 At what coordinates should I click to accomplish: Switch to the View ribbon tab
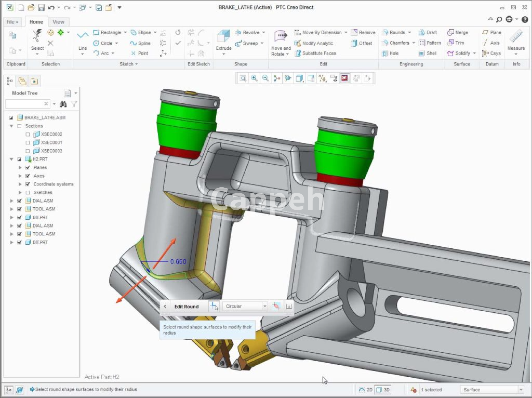pyautogui.click(x=58, y=22)
